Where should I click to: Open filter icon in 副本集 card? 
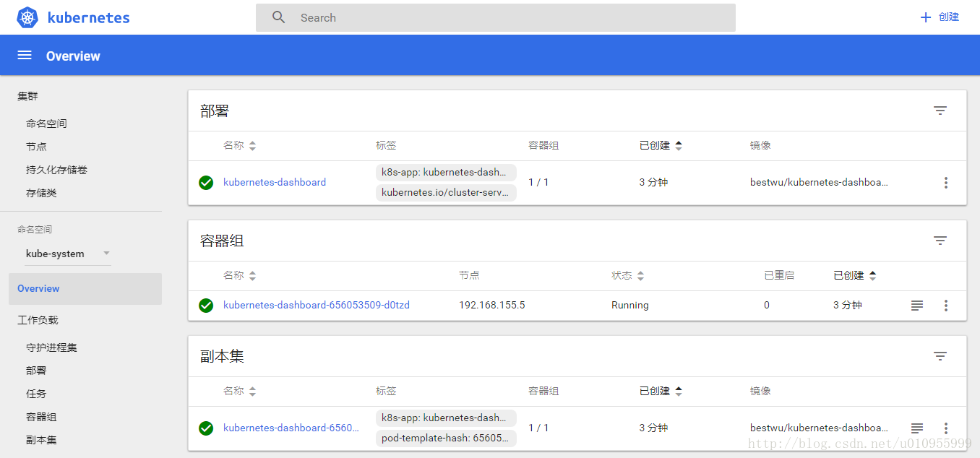click(940, 356)
